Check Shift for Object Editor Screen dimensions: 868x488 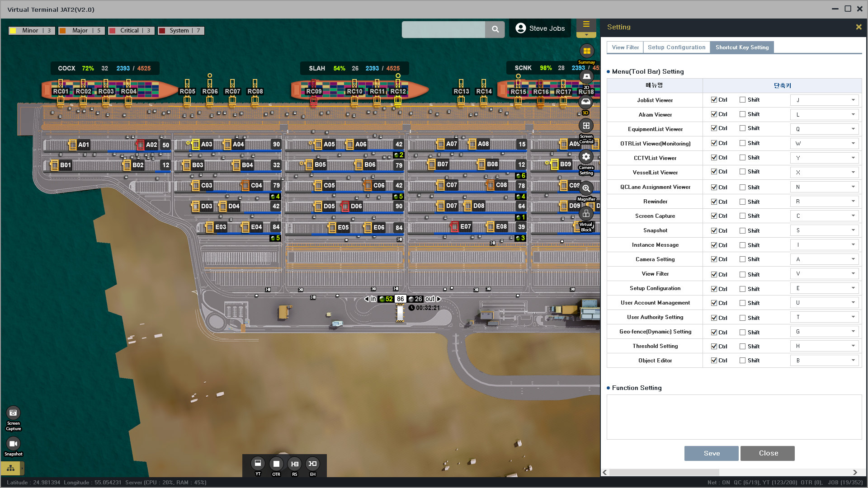[x=742, y=361]
